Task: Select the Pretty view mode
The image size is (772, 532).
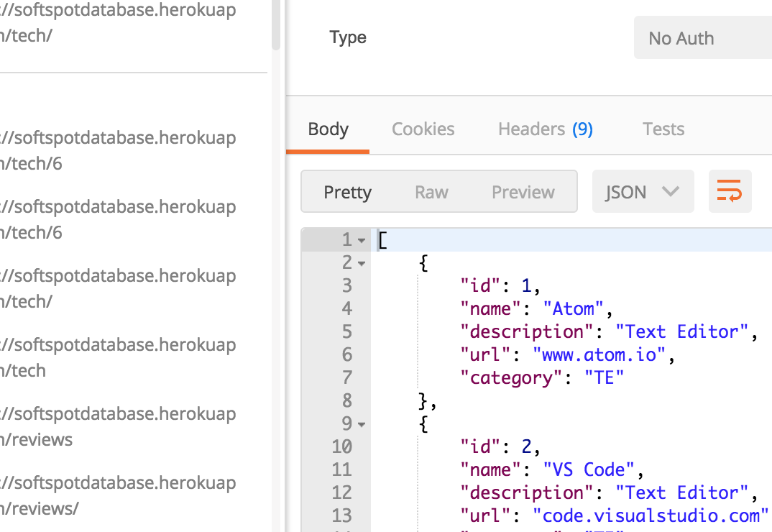Action: tap(348, 192)
